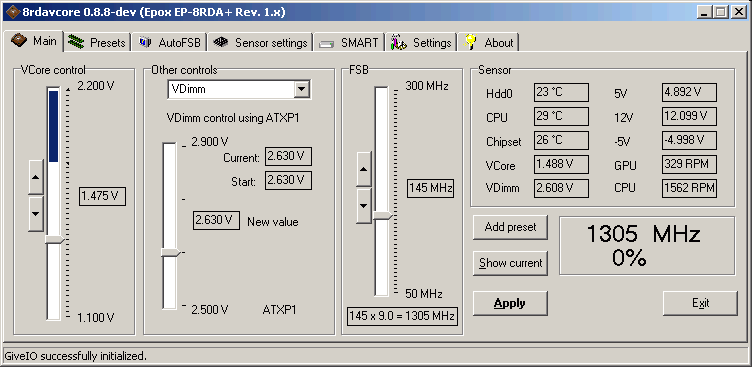Screen dimensions: 752x367
Task: Click the Add preset button
Action: pos(510,227)
